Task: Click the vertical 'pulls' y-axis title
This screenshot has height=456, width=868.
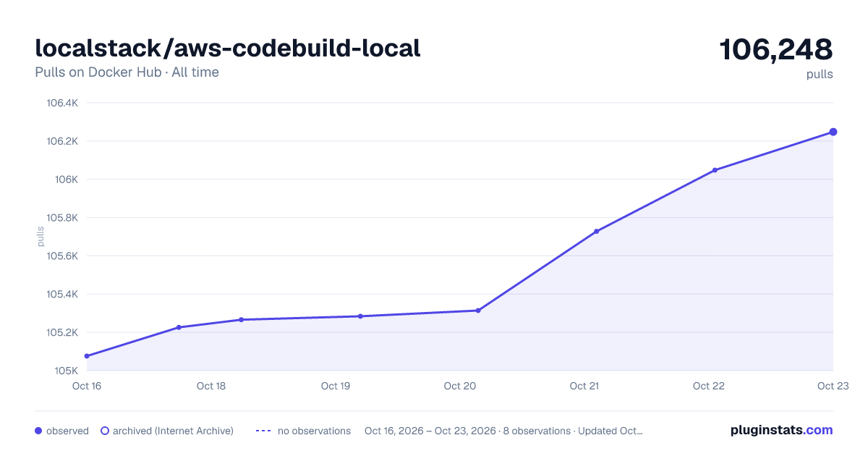Action: click(x=41, y=237)
